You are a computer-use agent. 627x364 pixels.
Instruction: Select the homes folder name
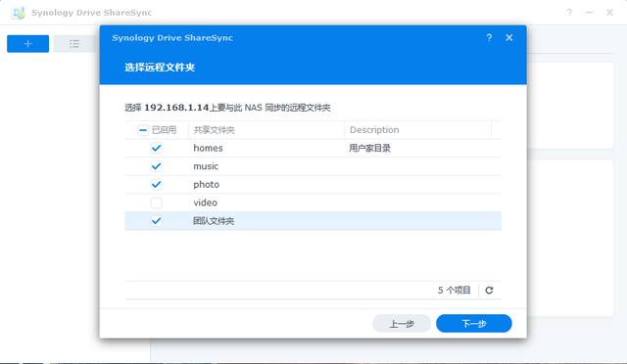point(208,148)
